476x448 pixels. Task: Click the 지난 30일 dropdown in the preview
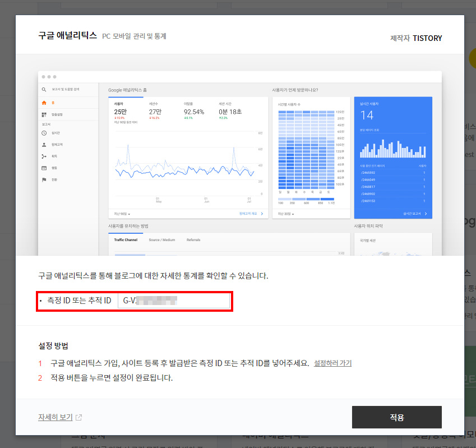tap(286, 214)
